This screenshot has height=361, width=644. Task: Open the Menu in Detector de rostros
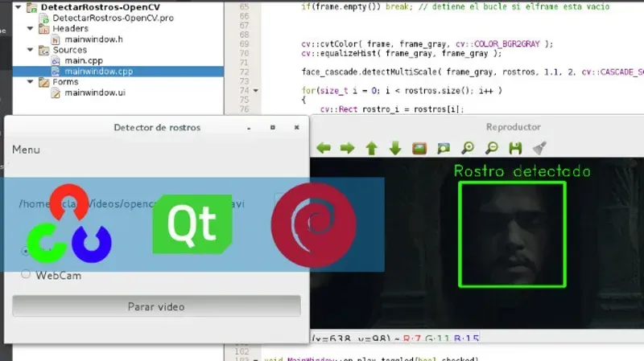click(x=26, y=150)
